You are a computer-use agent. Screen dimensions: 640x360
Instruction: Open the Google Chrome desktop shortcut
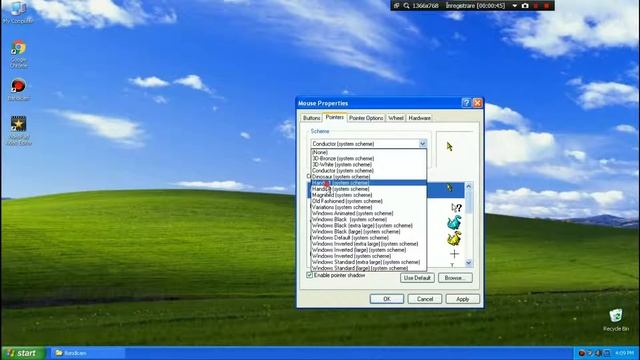click(18, 53)
